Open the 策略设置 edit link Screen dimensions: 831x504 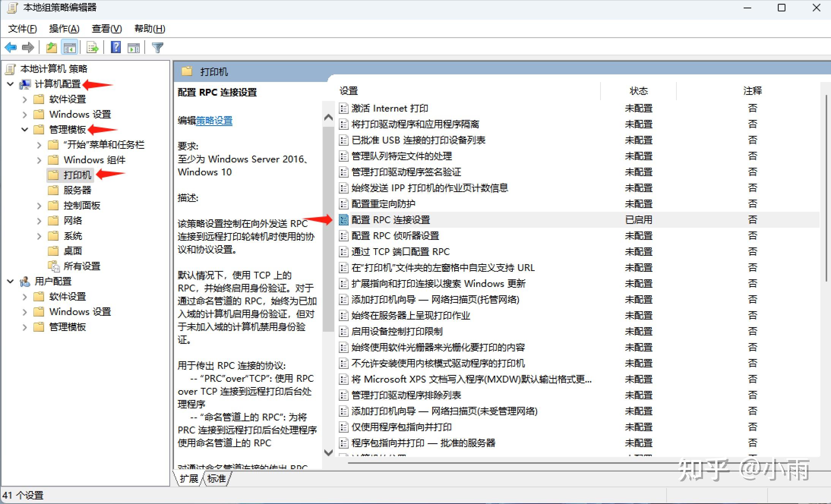tap(214, 121)
